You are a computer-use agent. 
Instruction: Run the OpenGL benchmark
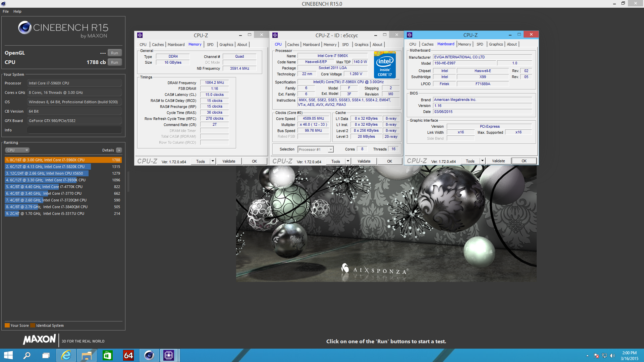pos(115,53)
